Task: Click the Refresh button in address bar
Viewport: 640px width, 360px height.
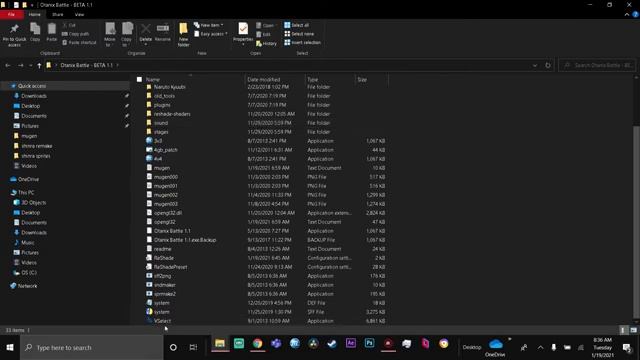Action: [548, 65]
